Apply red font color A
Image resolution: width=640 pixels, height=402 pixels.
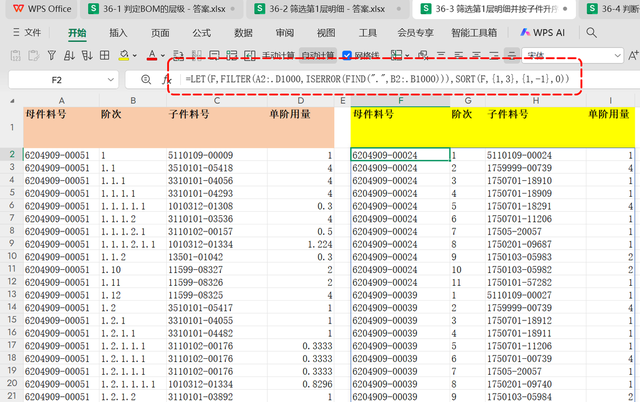152,55
